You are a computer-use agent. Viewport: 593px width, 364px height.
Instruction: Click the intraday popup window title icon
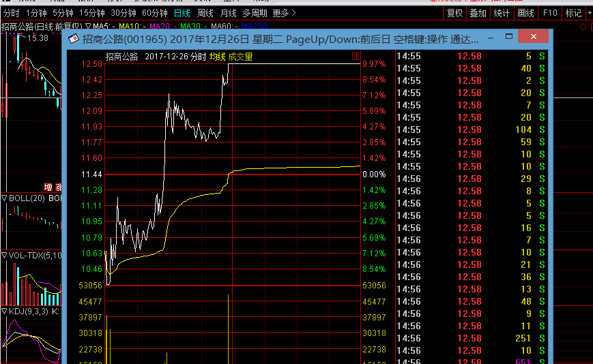[x=73, y=39]
